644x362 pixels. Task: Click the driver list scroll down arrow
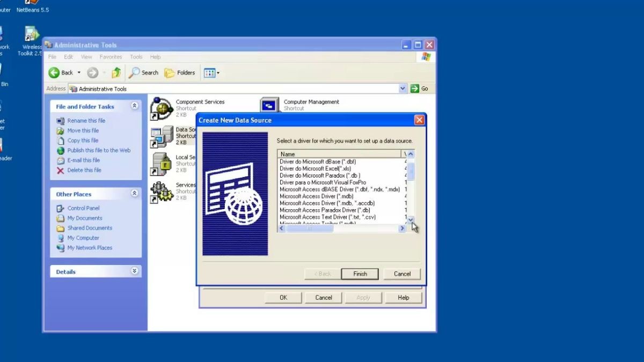click(x=411, y=219)
